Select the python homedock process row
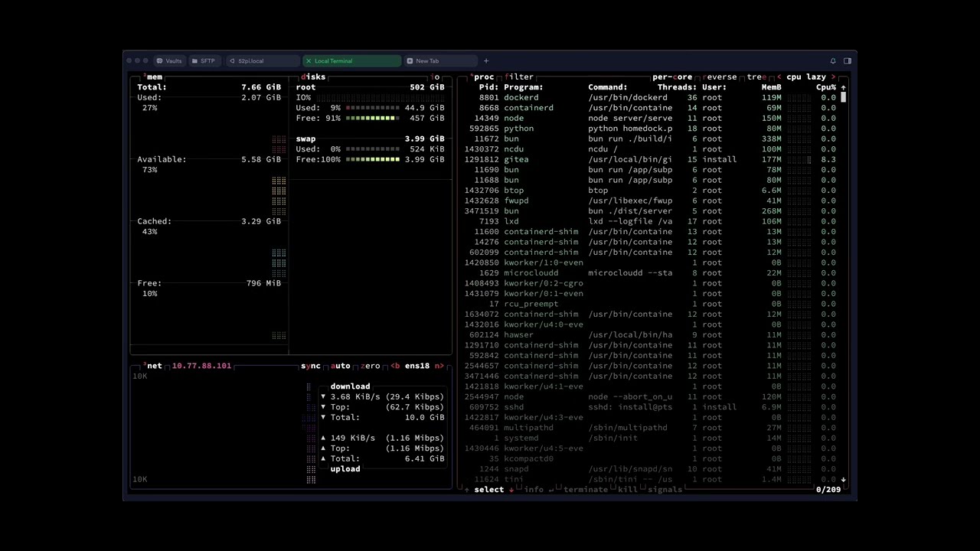 click(652, 129)
